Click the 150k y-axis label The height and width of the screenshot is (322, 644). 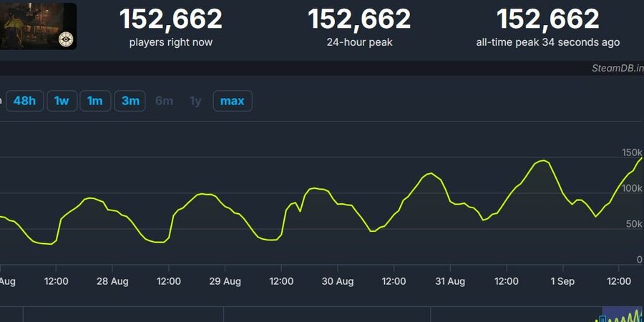point(632,152)
